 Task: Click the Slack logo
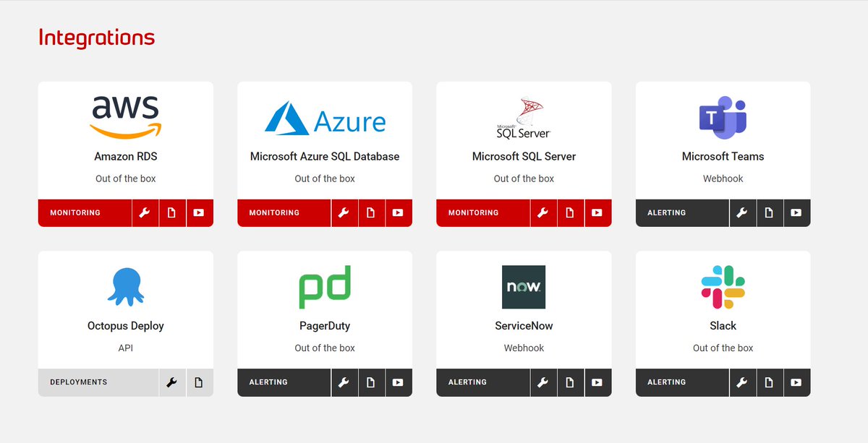[x=723, y=287]
